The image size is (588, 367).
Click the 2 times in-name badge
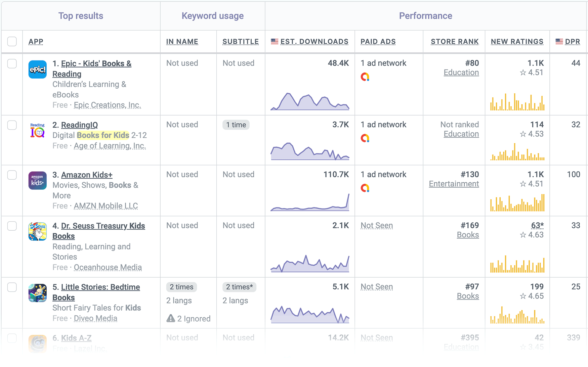coord(181,287)
